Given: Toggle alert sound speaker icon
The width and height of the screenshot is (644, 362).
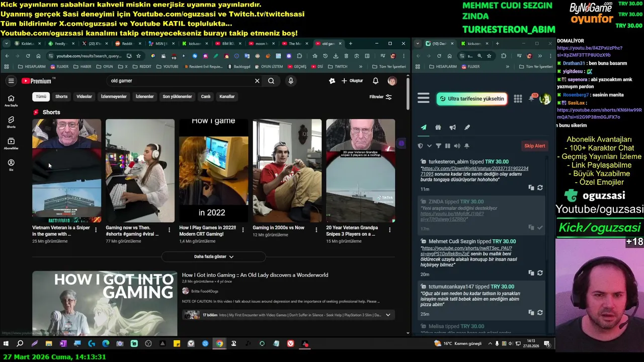Looking at the screenshot, I should pyautogui.click(x=457, y=146).
